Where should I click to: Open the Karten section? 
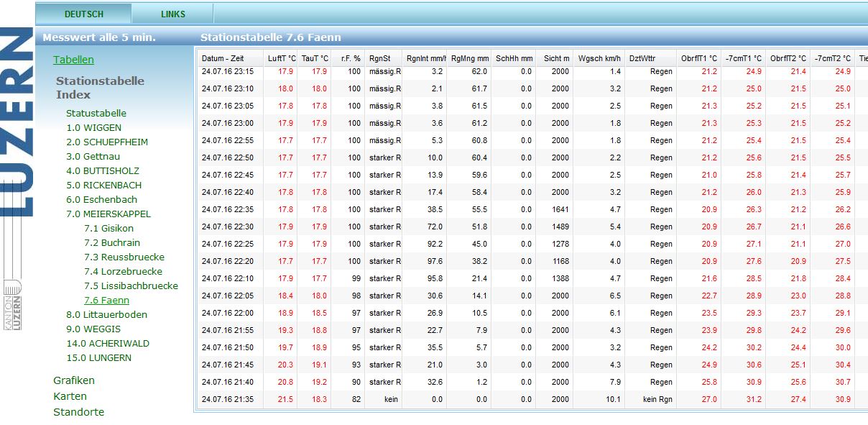pos(70,396)
